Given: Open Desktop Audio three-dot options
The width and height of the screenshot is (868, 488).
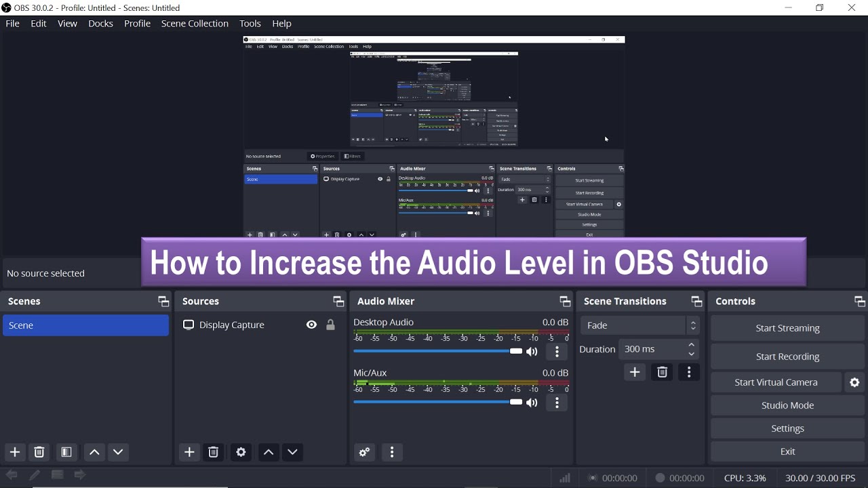Looking at the screenshot, I should [557, 352].
